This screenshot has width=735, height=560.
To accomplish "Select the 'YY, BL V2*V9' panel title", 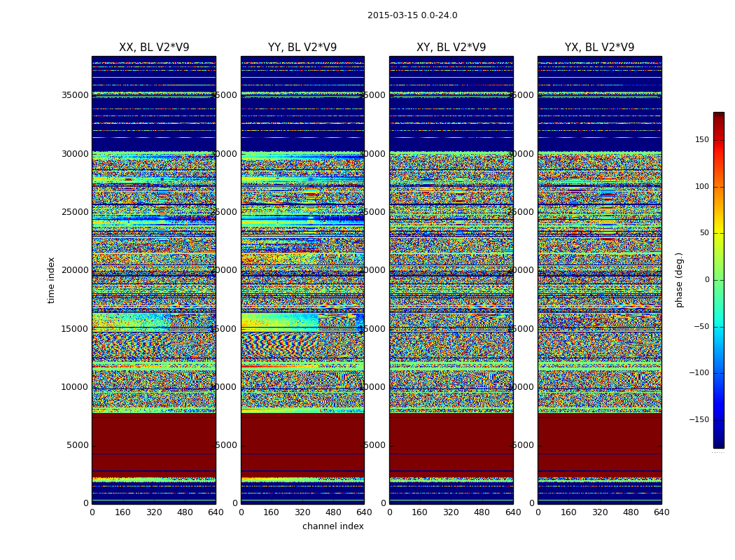I will click(x=302, y=48).
